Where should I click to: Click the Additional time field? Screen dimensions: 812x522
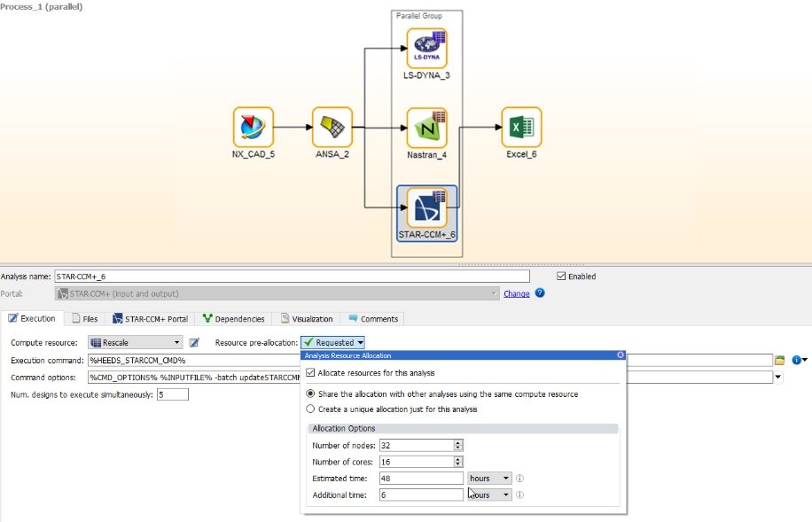(422, 495)
